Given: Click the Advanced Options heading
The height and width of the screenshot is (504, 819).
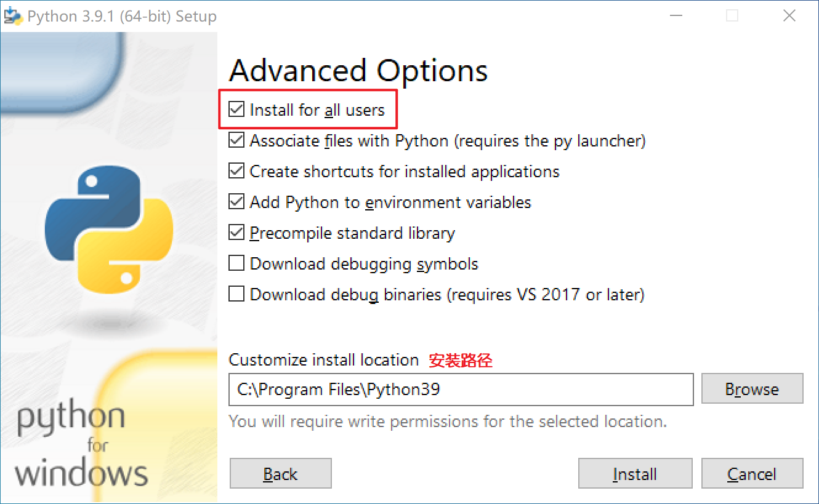Looking at the screenshot, I should tap(358, 71).
